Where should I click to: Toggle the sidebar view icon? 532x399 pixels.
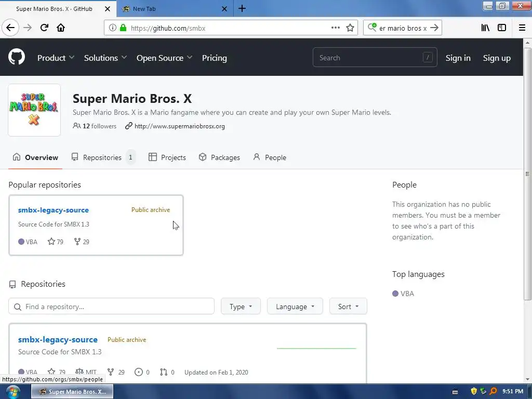coord(502,28)
